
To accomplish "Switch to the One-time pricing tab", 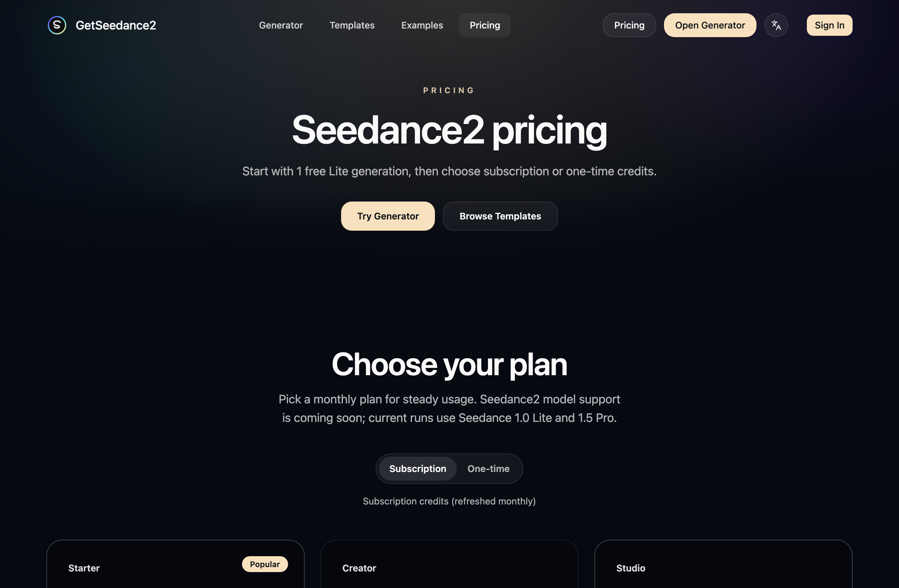I will pyautogui.click(x=489, y=469).
